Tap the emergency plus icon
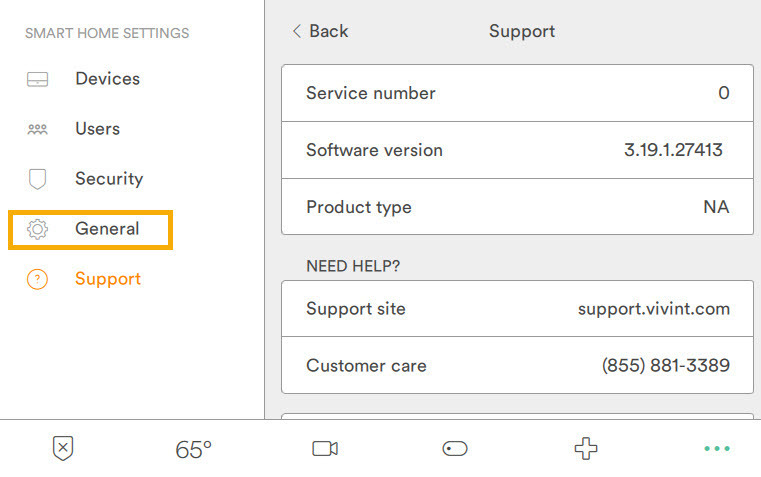 click(x=586, y=448)
